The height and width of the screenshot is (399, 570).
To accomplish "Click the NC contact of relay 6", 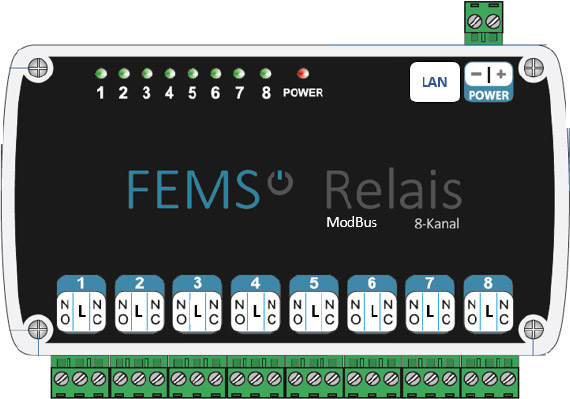I will (388, 312).
